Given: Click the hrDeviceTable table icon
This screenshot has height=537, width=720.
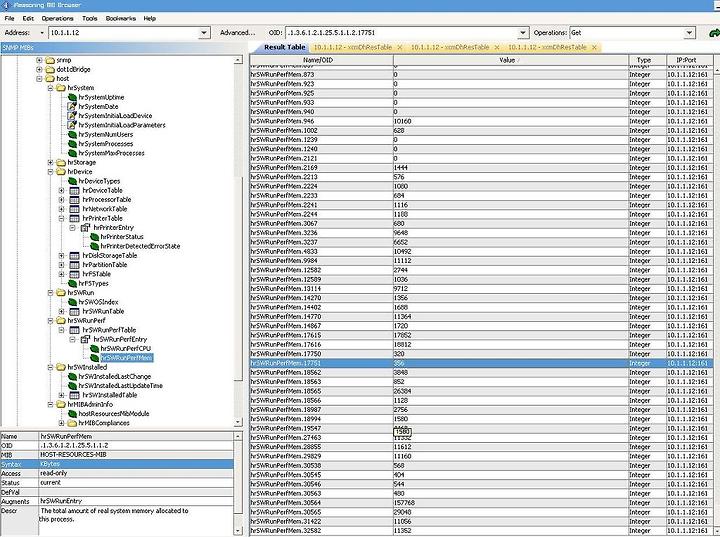Looking at the screenshot, I should (x=74, y=190).
